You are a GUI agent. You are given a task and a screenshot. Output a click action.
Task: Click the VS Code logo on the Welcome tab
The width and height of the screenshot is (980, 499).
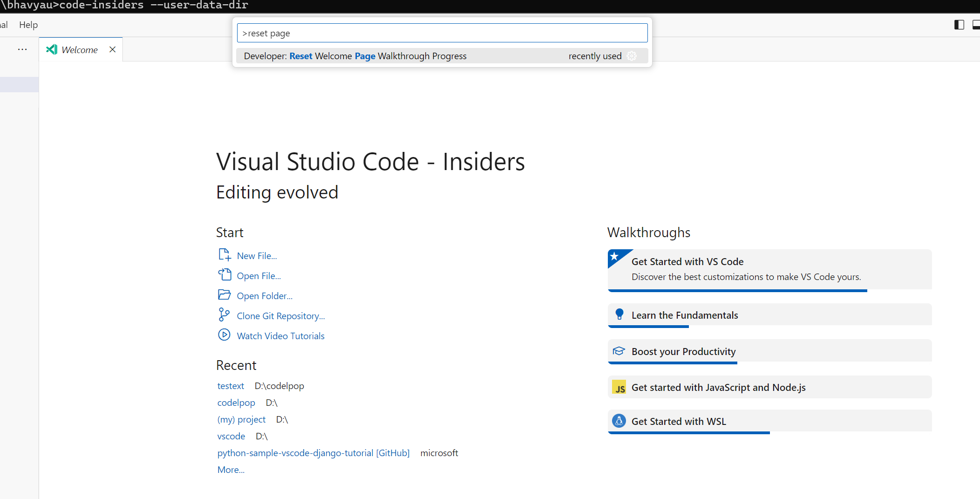pos(51,49)
